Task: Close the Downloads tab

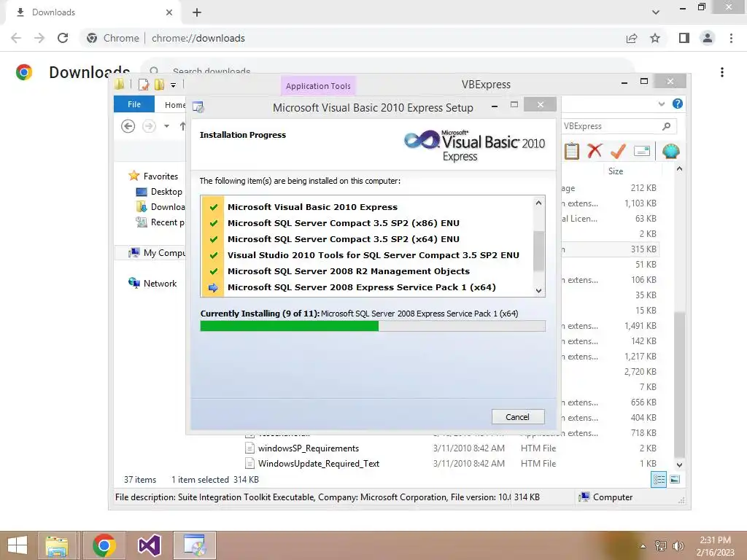Action: [x=169, y=12]
